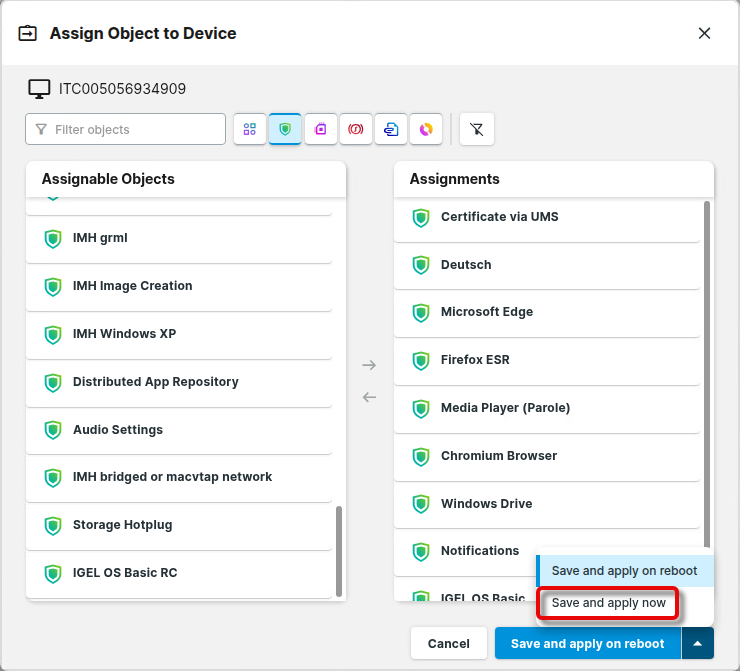Screen dimensions: 740x671
Task: Click the shield icon beside Firefox ESR
Action: (x=421, y=360)
